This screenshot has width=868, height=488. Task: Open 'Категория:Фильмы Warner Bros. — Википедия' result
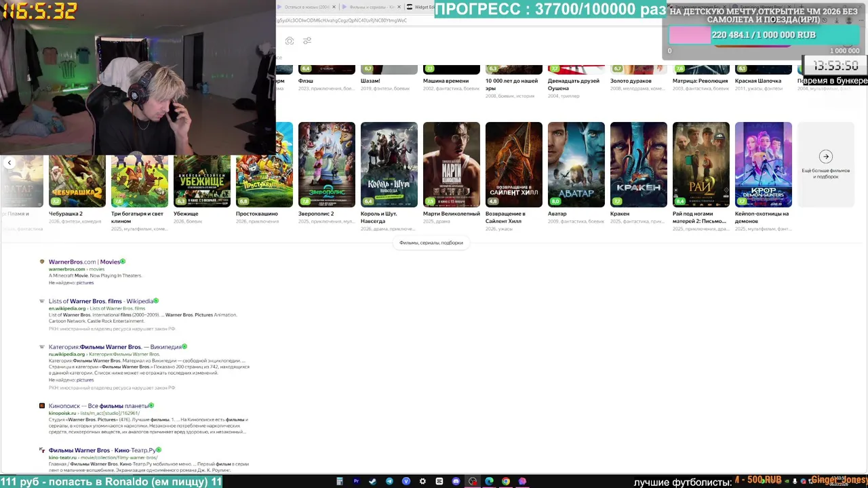[x=115, y=347]
